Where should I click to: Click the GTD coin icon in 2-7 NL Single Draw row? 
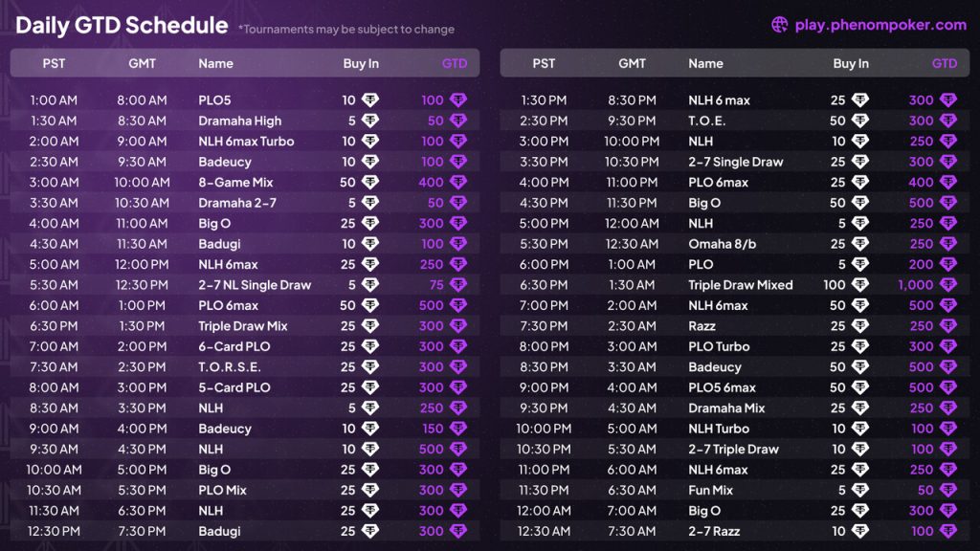pos(458,285)
